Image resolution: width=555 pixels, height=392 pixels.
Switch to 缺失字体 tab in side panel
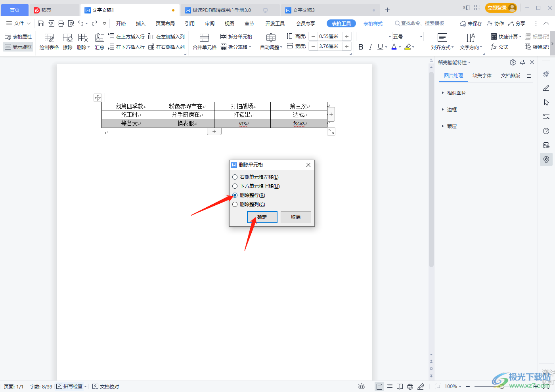[482, 75]
